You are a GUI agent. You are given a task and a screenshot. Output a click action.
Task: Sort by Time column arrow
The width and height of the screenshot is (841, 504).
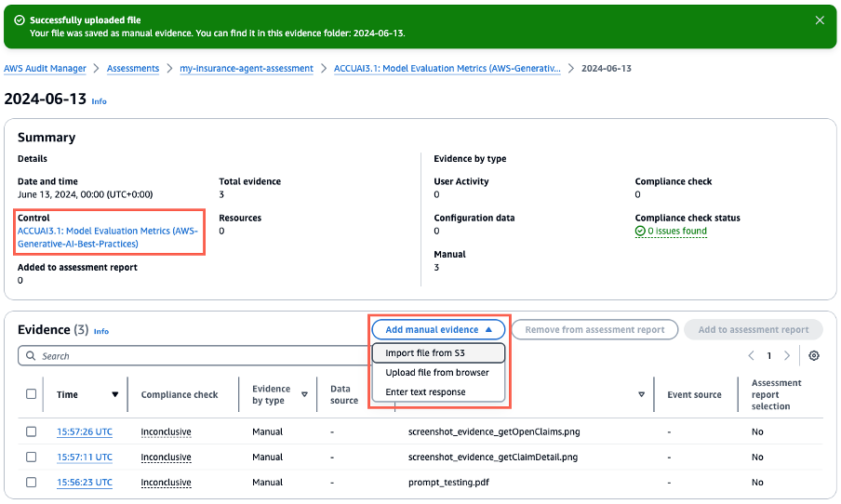point(114,394)
